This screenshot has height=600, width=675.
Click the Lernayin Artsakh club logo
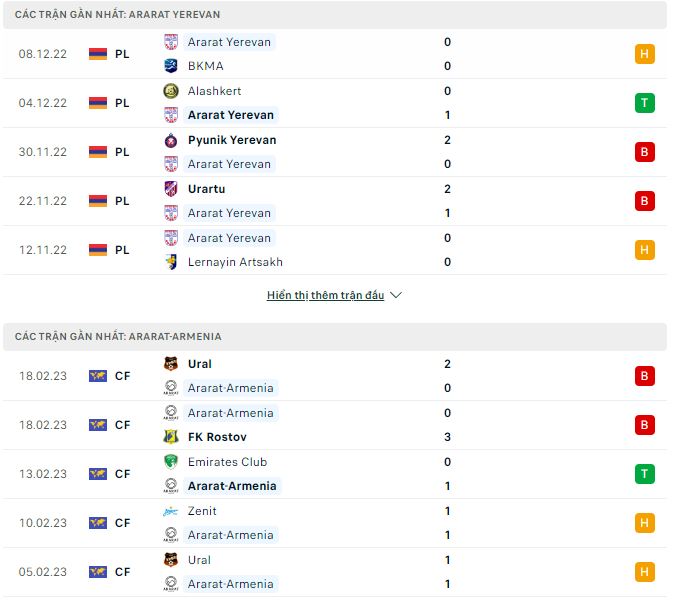coord(171,262)
